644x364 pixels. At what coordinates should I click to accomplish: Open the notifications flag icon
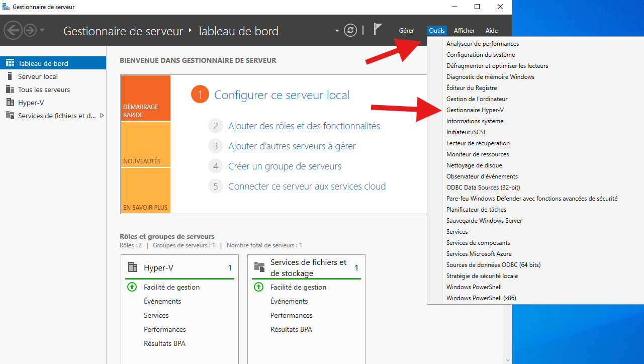pos(378,30)
